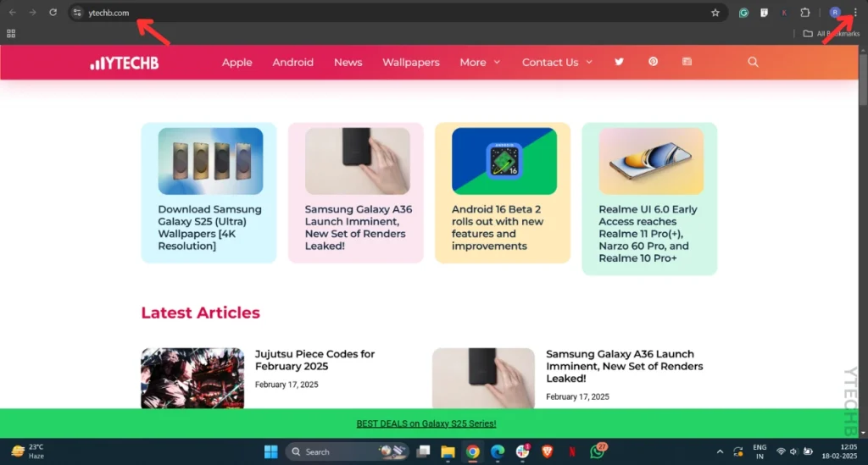Viewport: 868px width, 465px height.
Task: Bookmark this page with the star
Action: (715, 13)
